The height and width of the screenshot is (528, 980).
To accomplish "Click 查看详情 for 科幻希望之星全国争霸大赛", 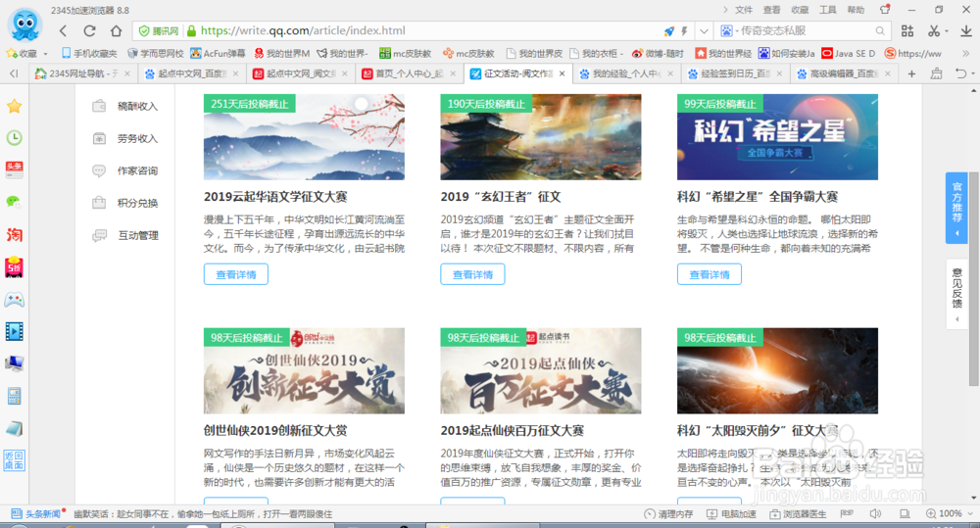I will pyautogui.click(x=710, y=274).
